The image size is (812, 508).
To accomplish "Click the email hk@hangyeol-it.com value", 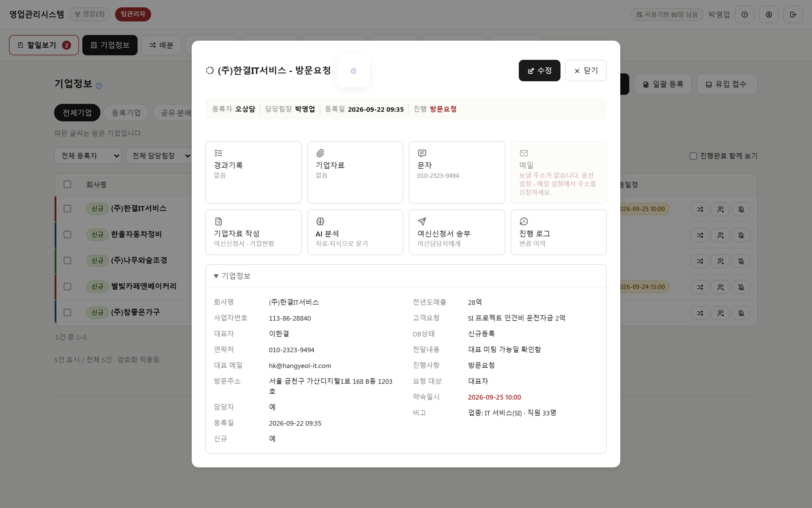I will point(300,365).
